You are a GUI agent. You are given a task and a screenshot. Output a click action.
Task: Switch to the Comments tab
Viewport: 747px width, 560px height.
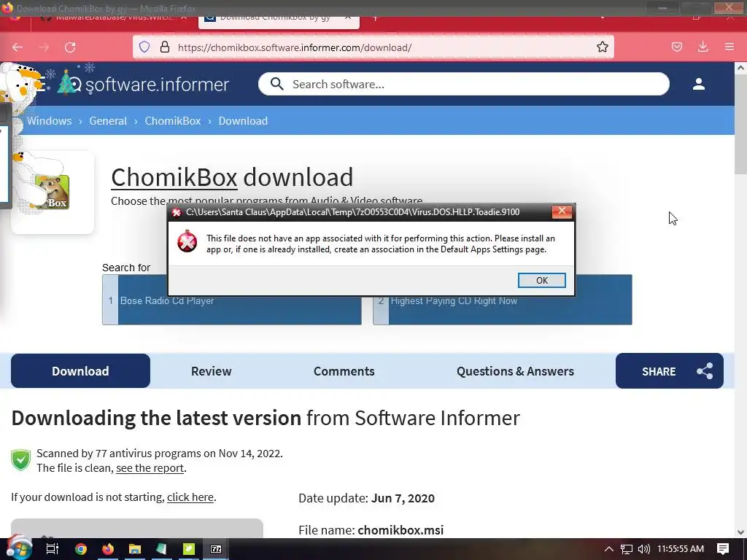click(344, 371)
